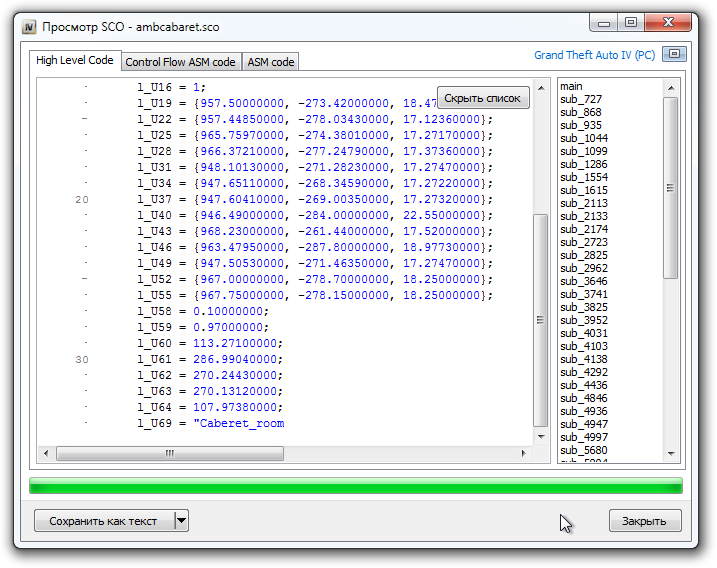The image size is (717, 568).
Task: Select sub_727 in the function list
Action: point(580,100)
